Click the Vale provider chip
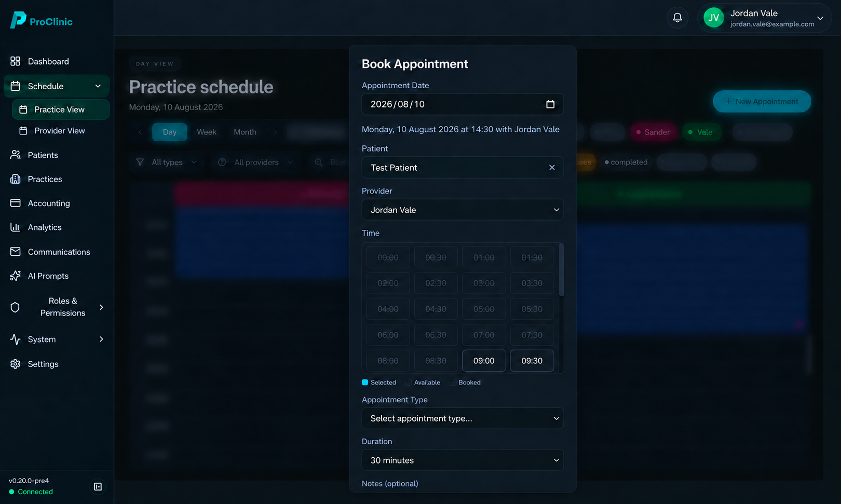This screenshot has width=841, height=504. 701,132
